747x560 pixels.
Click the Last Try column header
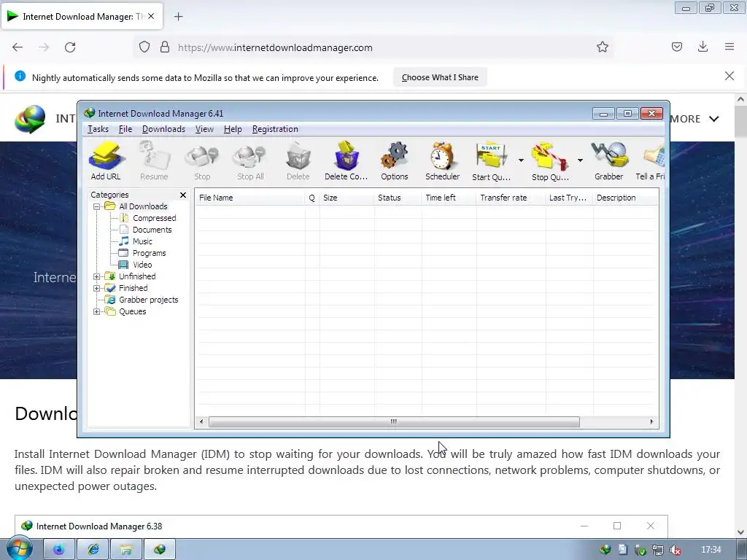click(569, 198)
